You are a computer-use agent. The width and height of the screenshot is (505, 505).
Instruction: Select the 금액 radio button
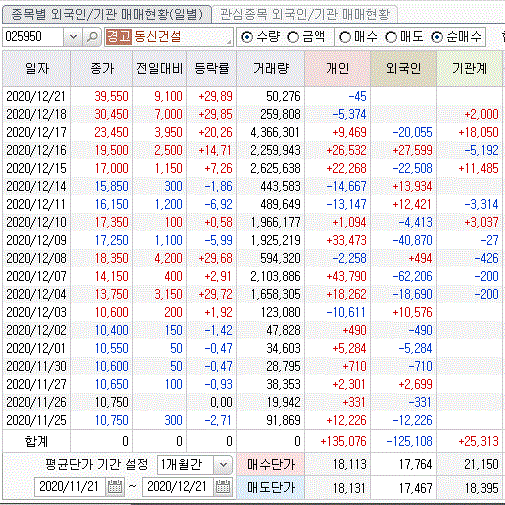pyautogui.click(x=293, y=37)
